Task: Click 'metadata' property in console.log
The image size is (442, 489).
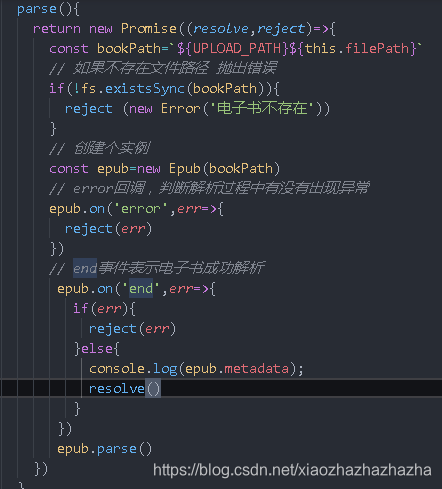Action: tap(256, 369)
